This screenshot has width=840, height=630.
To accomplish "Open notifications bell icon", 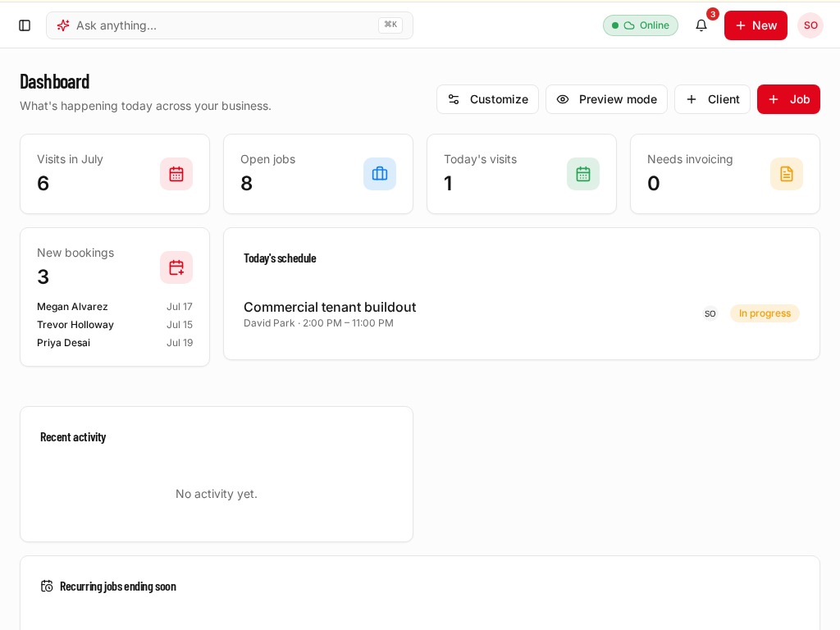I will coord(701,25).
